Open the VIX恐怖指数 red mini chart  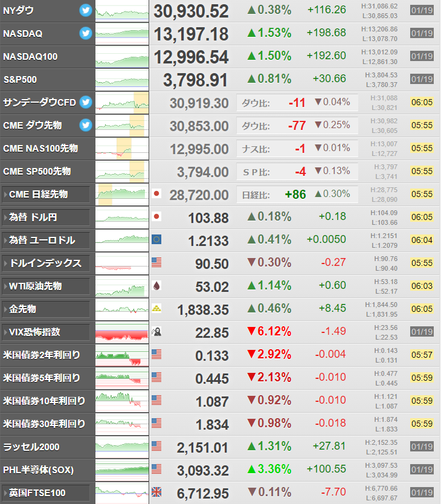click(x=122, y=332)
